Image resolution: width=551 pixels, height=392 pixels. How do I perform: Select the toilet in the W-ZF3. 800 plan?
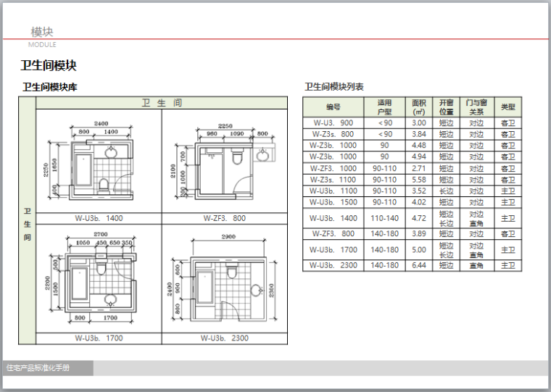coord(237,156)
